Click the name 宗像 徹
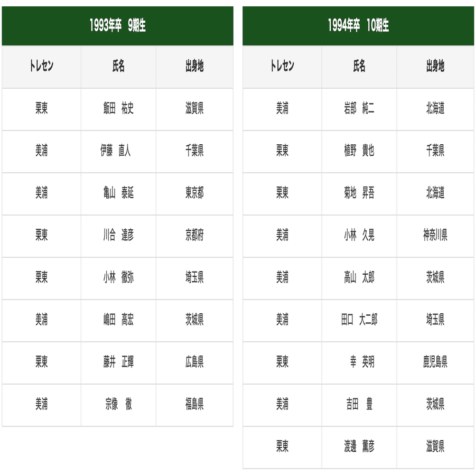Screen dimensions: 476x476 click(118, 404)
